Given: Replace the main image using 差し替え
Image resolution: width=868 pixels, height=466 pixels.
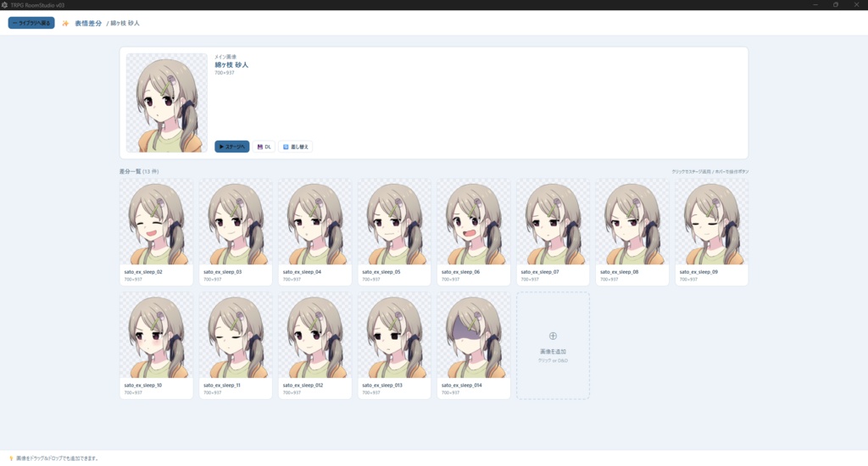Looking at the screenshot, I should pos(296,147).
